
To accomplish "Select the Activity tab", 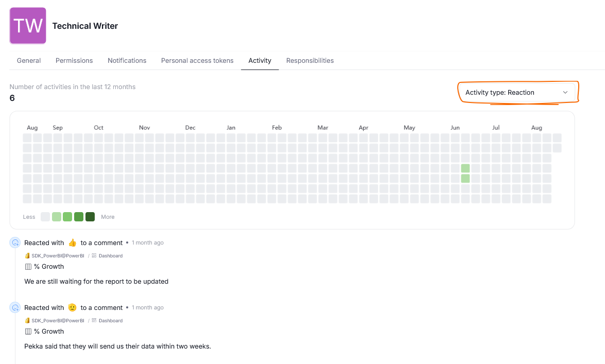I will tap(260, 61).
